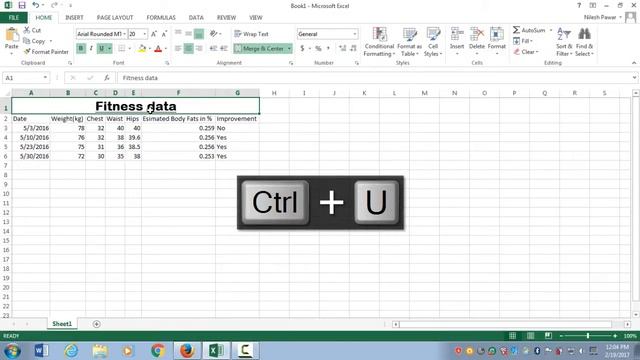The image size is (640, 360).
Task: Switch to the PAGE LAYOUT tab
Action: (115, 18)
